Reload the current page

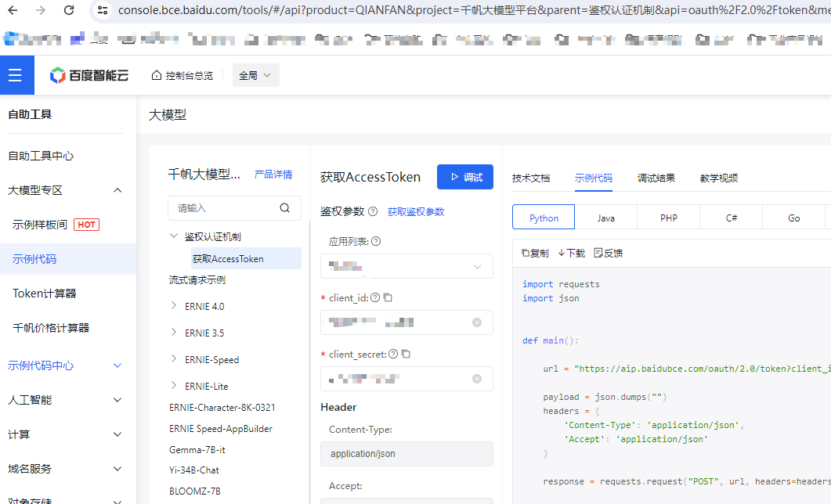click(69, 10)
